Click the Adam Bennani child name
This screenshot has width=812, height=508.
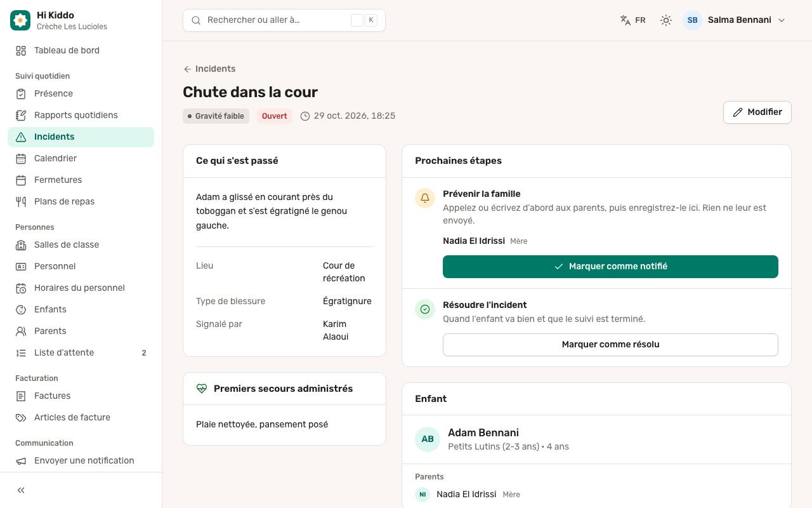(483, 433)
